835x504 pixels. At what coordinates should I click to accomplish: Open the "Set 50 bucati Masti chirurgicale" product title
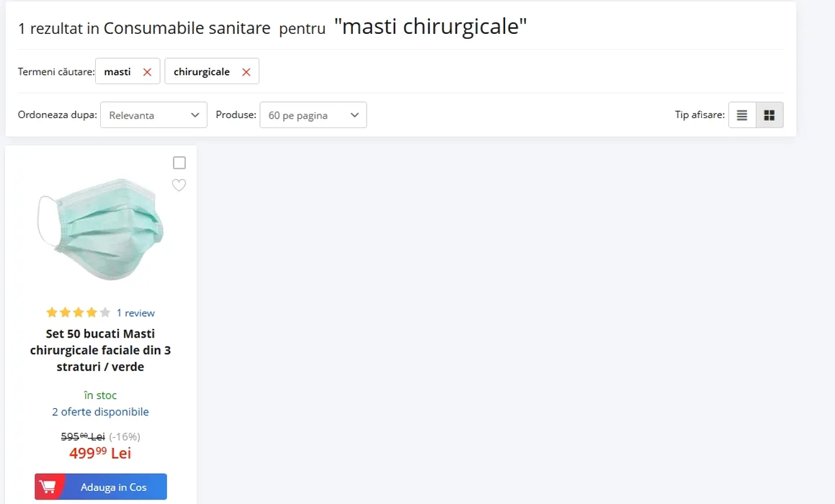tap(100, 350)
